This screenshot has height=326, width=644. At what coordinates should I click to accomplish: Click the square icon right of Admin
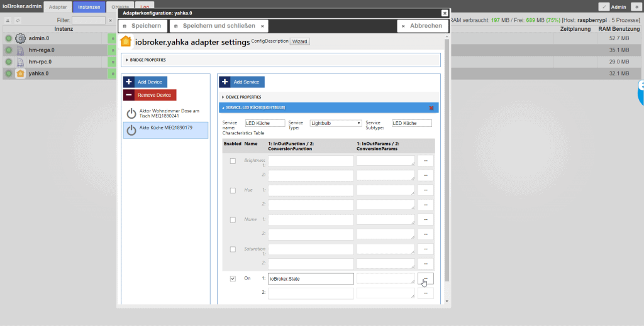635,6
